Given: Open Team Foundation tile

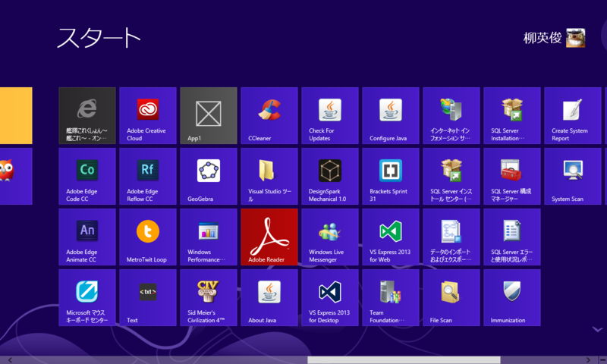Looking at the screenshot, I should 391,298.
